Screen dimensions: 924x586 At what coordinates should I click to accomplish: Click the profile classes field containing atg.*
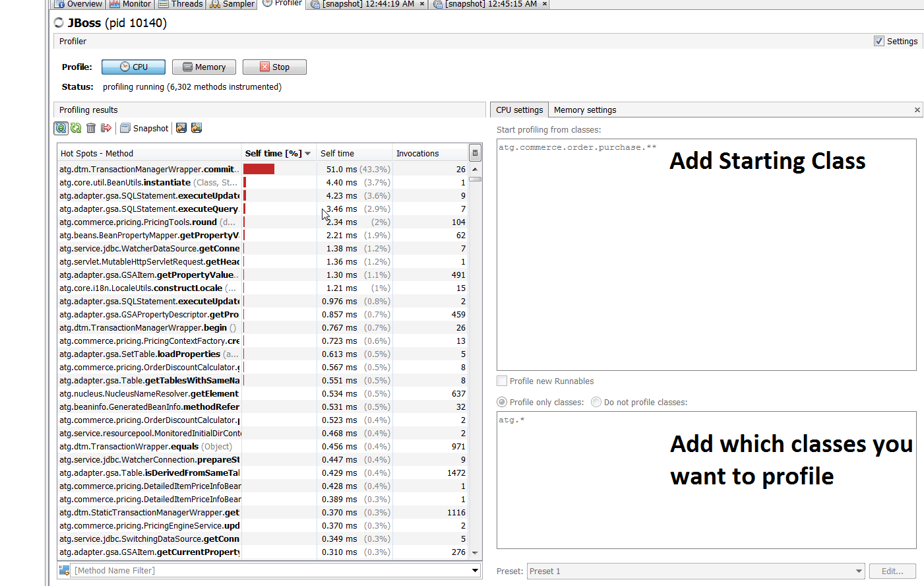tap(706, 480)
